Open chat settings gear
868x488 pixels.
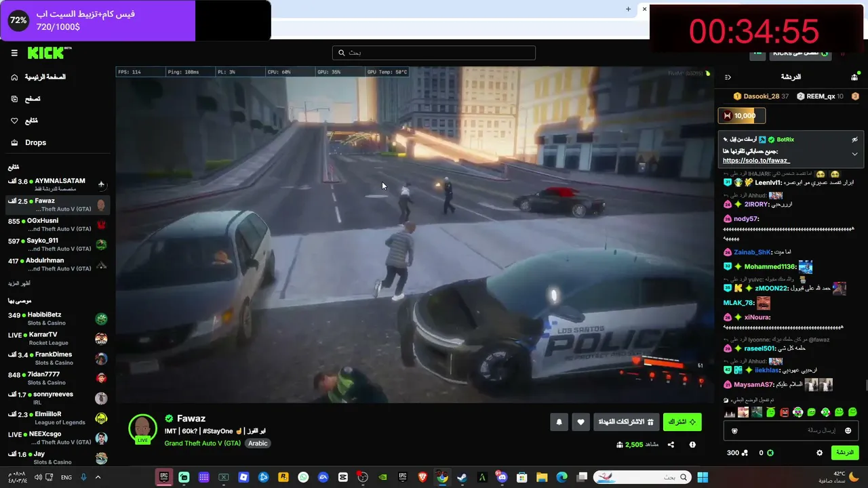[819, 453]
